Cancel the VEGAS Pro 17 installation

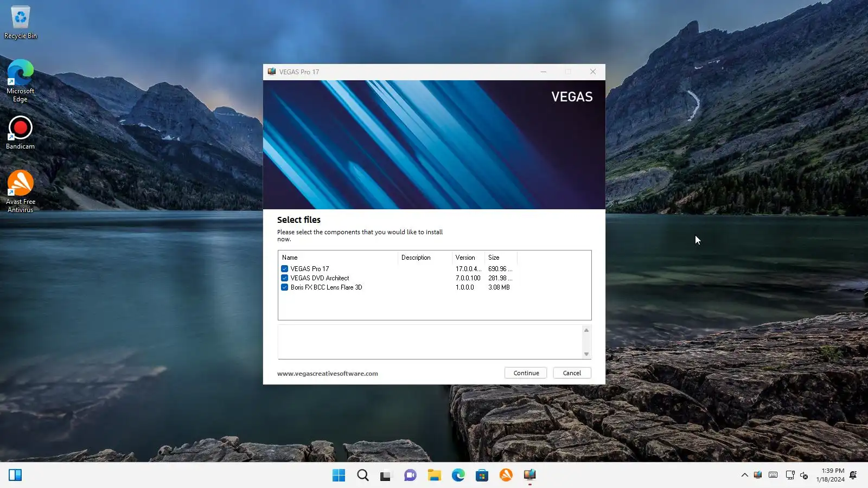(x=572, y=373)
